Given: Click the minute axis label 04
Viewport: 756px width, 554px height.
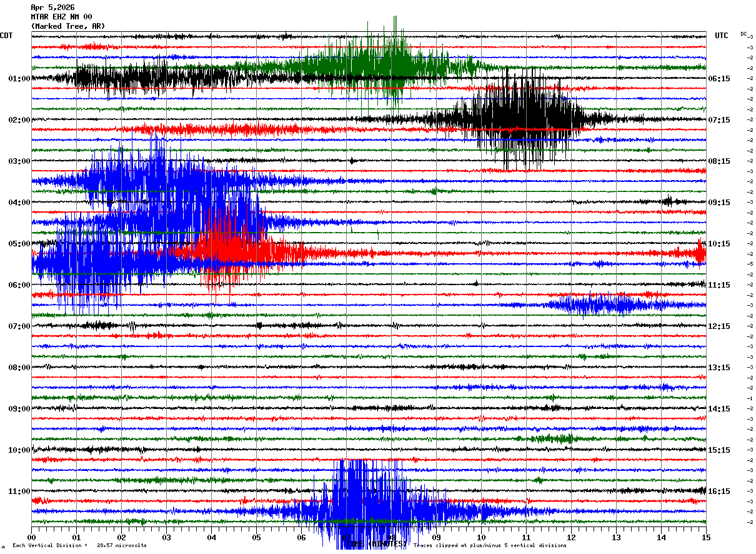Looking at the screenshot, I should click(x=211, y=537).
